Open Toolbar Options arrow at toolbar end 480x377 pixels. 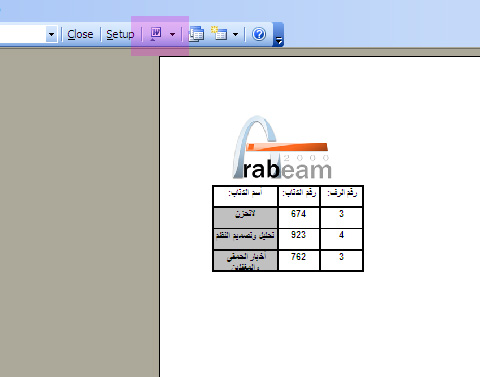tap(278, 34)
